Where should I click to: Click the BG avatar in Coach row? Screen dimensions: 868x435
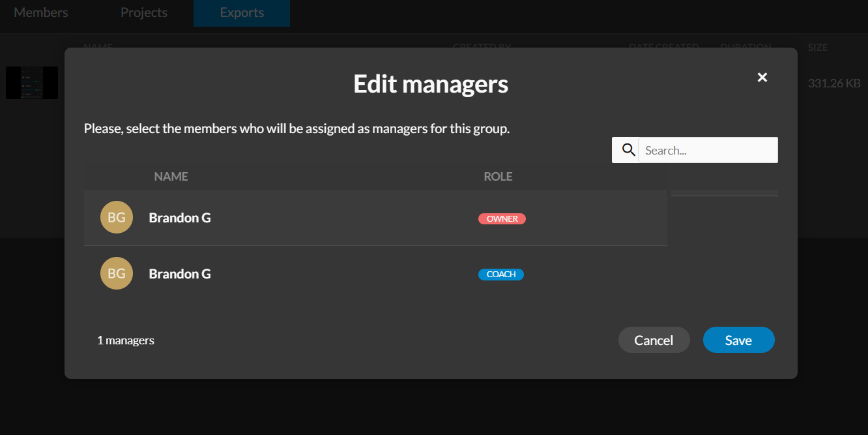tap(117, 273)
